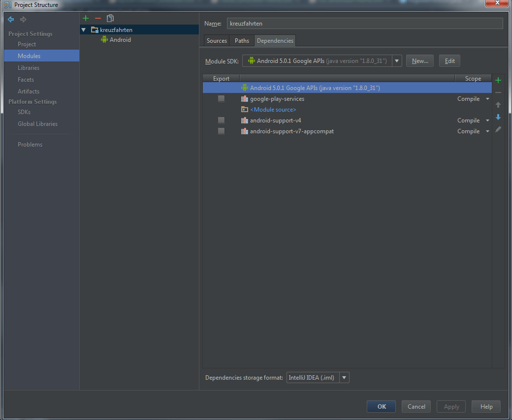Screen dimensions: 512x420
Task: Copy the selected module icon
Action: 110,18
